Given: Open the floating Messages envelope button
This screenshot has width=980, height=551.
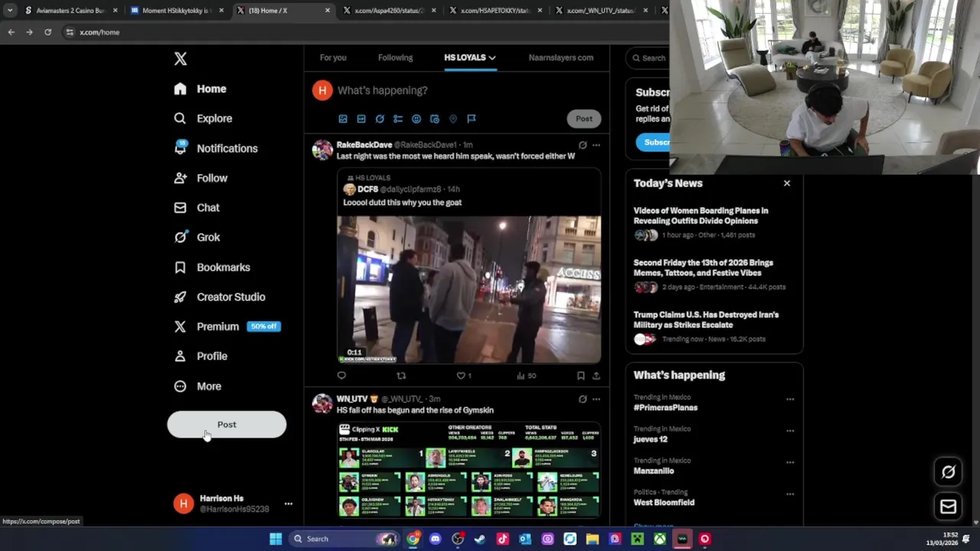Looking at the screenshot, I should [948, 507].
